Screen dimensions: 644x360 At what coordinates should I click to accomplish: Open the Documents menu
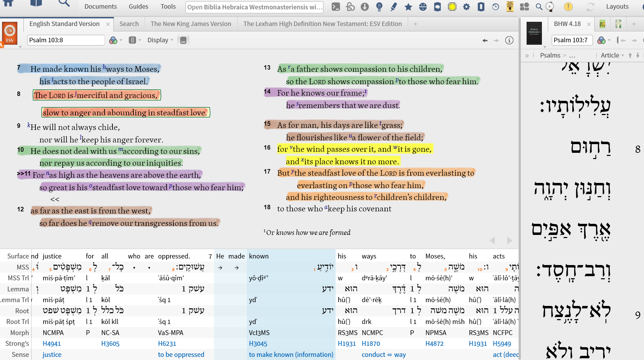tap(100, 7)
